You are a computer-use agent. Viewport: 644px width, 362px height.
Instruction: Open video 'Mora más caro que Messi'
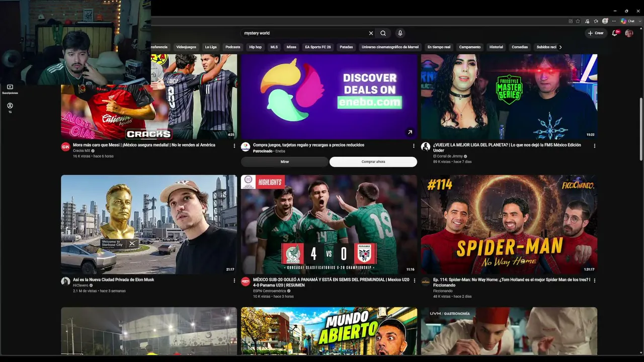click(144, 145)
